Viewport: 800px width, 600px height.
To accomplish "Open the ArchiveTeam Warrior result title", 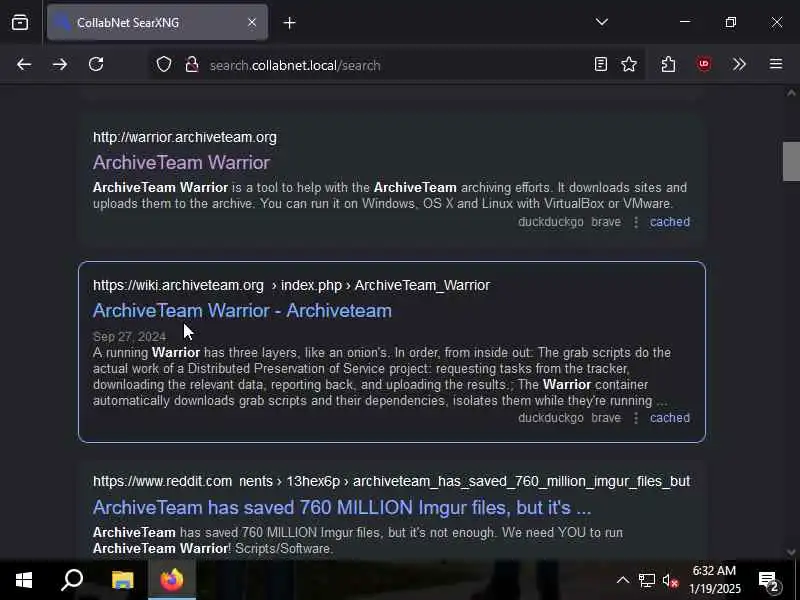I will (x=181, y=163).
